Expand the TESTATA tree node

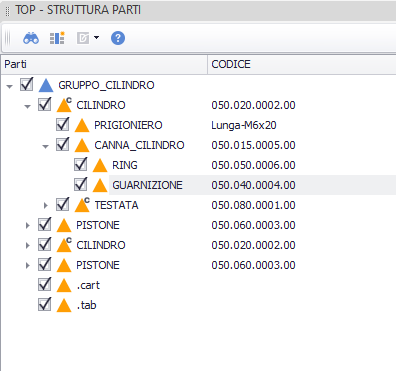46,205
